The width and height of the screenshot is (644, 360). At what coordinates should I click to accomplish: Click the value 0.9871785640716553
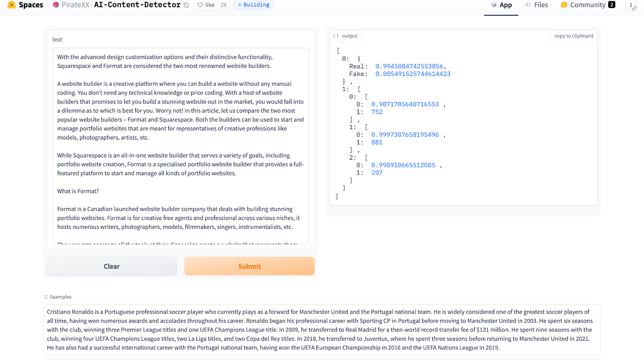pyautogui.click(x=405, y=104)
